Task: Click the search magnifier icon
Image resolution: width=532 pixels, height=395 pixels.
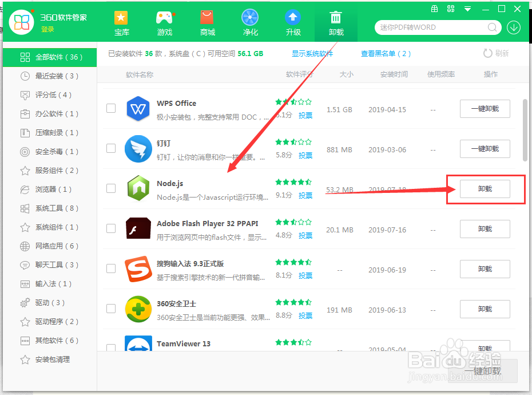Action: click(x=493, y=27)
